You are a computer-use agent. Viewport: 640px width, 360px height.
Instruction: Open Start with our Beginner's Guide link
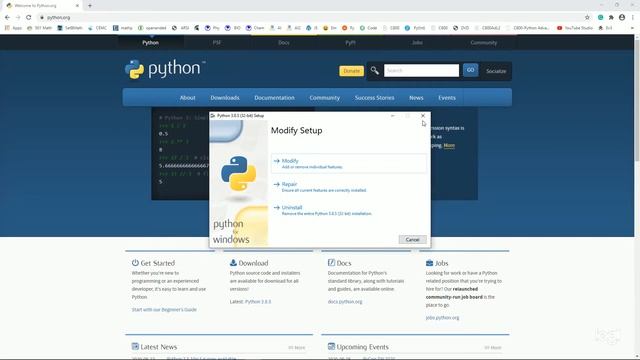164,309
